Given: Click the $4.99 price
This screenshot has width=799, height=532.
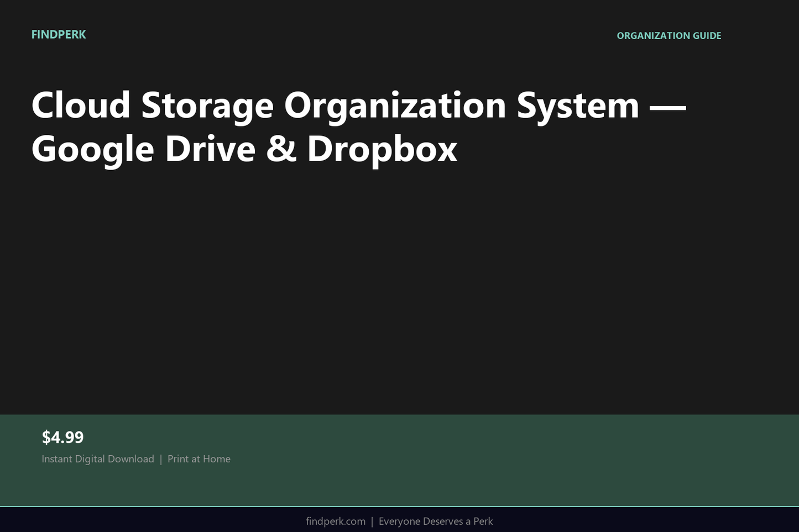Looking at the screenshot, I should tap(62, 438).
